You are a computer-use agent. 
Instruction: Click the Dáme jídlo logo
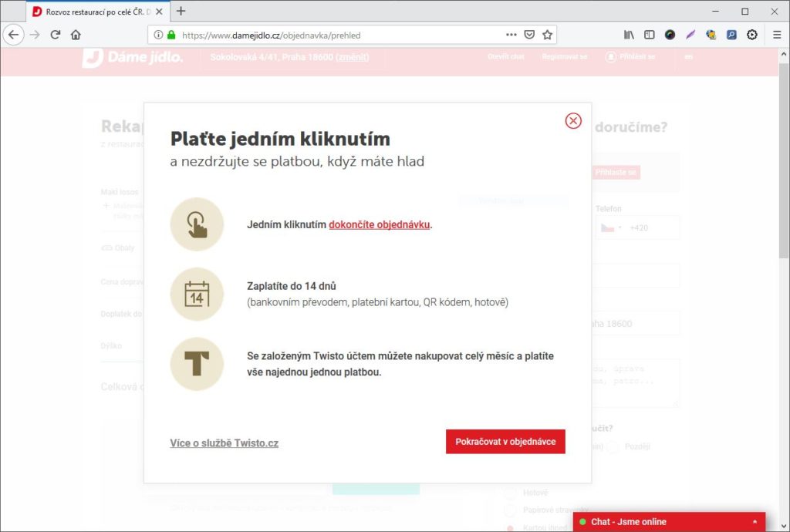133,57
